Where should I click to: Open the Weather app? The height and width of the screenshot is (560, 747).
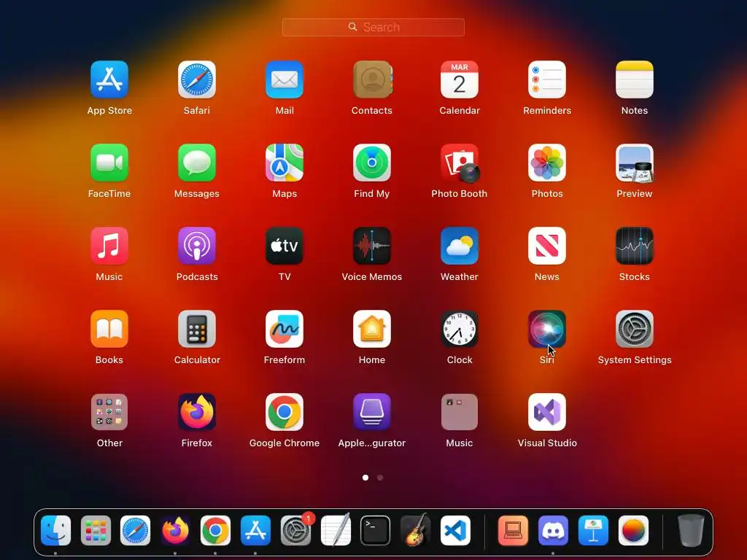(460, 246)
